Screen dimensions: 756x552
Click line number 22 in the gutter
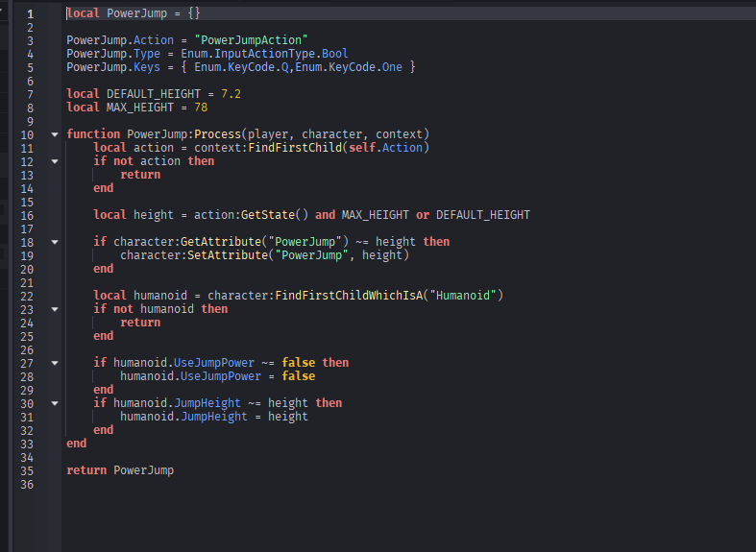pos(27,296)
